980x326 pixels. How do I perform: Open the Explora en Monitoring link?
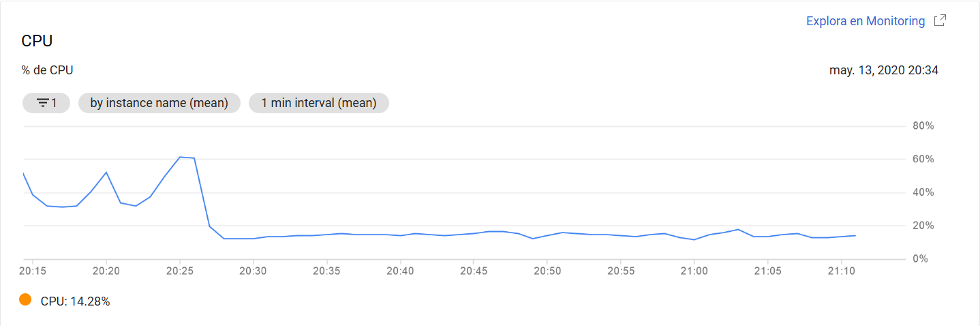click(x=866, y=21)
